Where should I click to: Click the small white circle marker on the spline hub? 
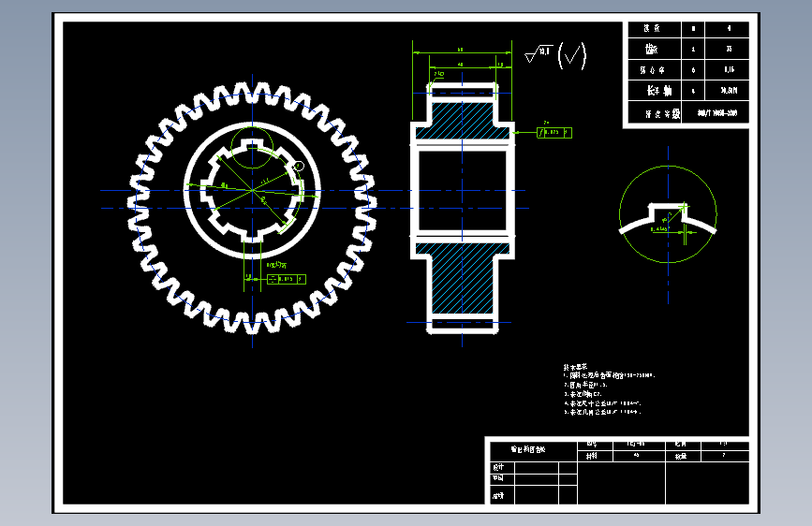click(x=299, y=166)
